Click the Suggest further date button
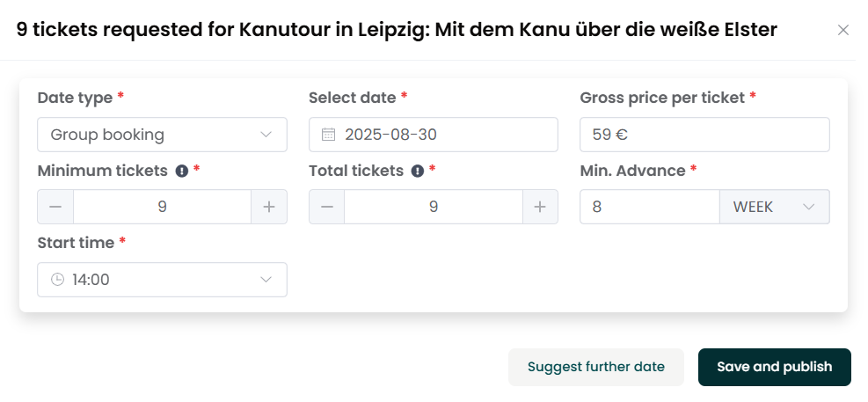This screenshot has width=868, height=402. (596, 367)
